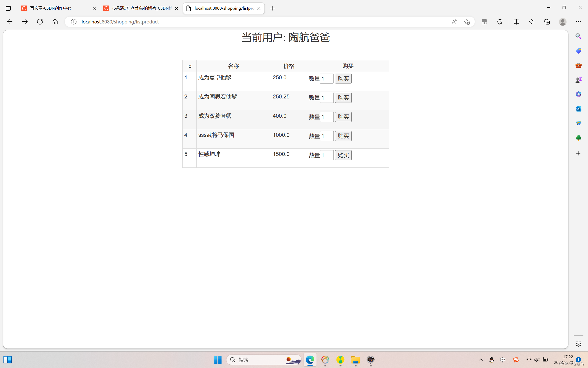Open Settings and more menu
Image resolution: width=588 pixels, height=368 pixels.
tap(578, 22)
